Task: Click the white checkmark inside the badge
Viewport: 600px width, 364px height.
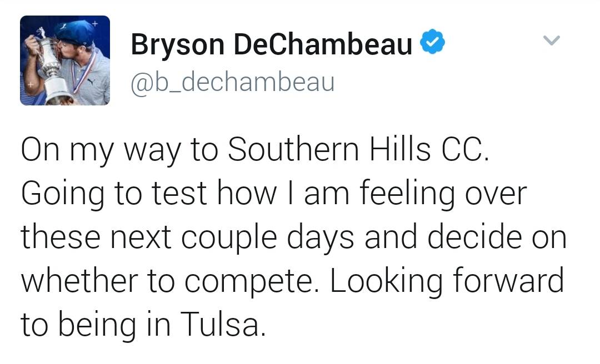Action: click(432, 41)
